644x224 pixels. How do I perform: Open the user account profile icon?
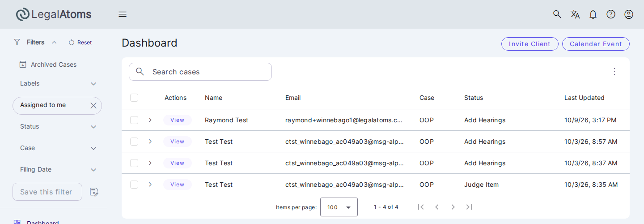click(629, 14)
